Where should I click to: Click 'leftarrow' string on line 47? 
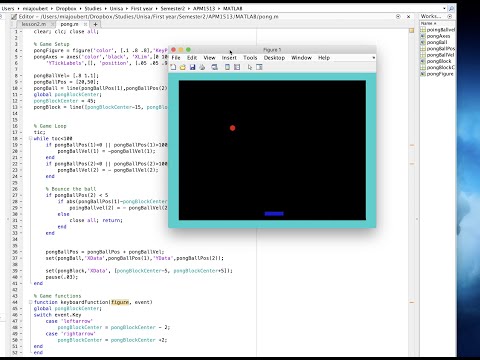click(77, 321)
